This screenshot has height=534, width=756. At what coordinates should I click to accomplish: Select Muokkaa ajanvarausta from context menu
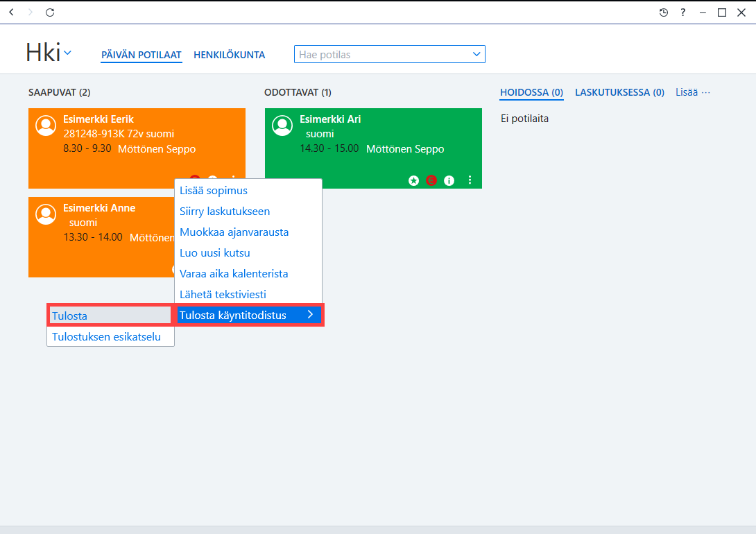point(234,232)
